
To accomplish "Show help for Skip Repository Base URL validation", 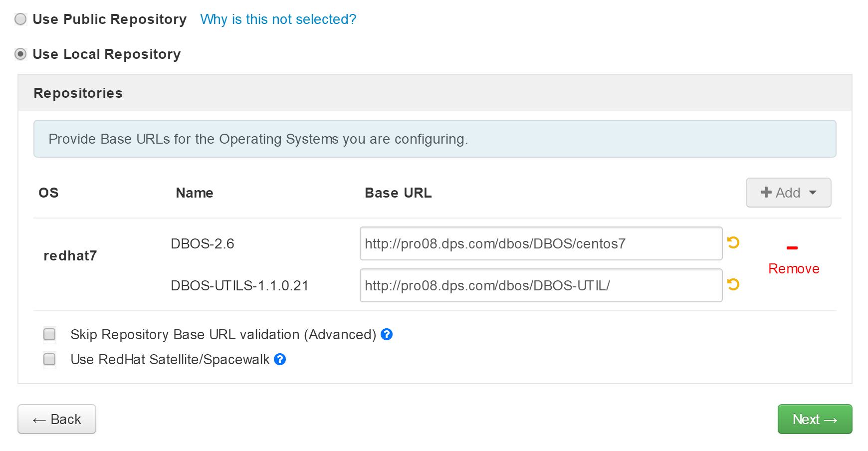I will (x=387, y=334).
